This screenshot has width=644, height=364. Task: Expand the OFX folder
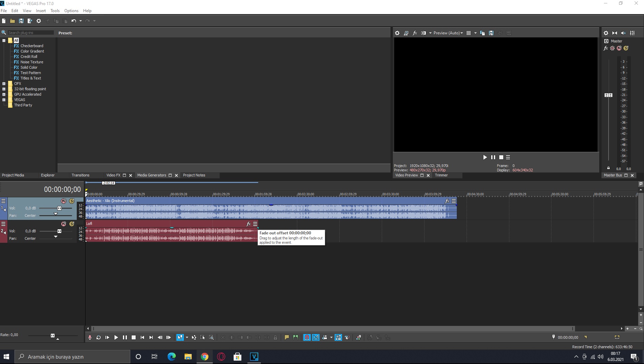pos(4,84)
